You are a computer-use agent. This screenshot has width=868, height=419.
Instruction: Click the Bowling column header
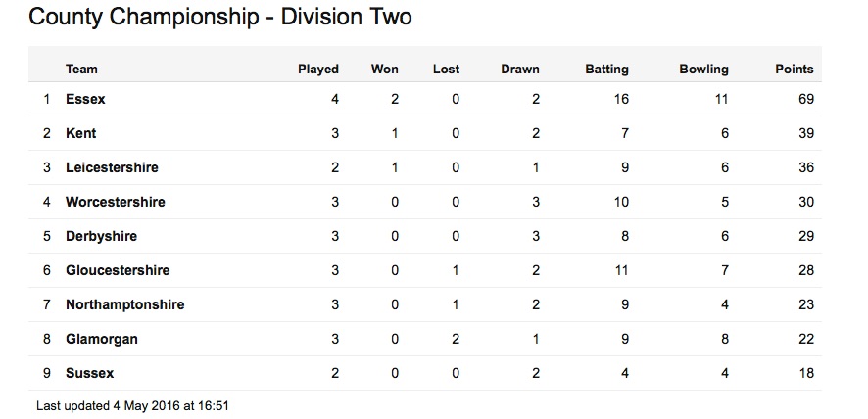point(703,70)
